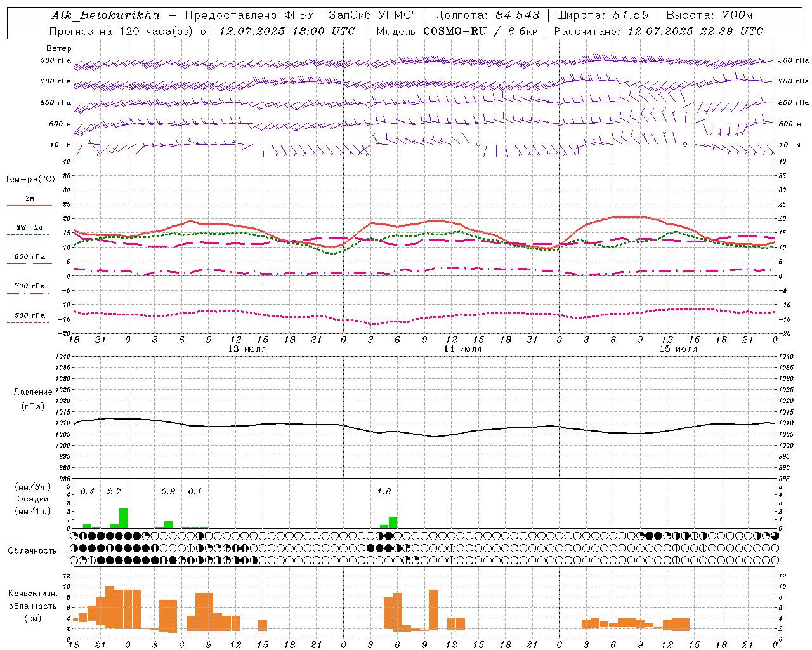Click the 2.7 precipitation total

click(114, 492)
